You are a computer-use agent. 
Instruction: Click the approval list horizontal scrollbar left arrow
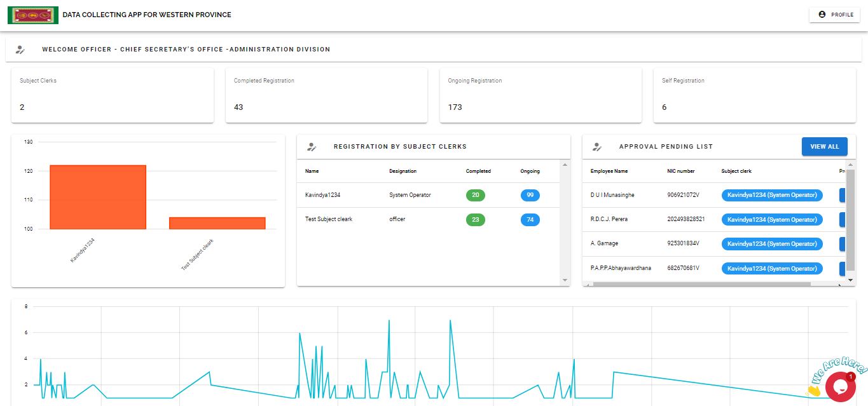pos(587,284)
